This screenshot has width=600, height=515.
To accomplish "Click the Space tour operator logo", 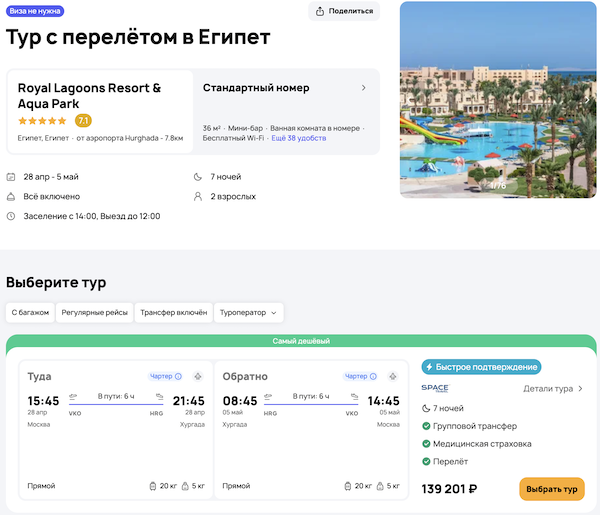I will pos(435,388).
